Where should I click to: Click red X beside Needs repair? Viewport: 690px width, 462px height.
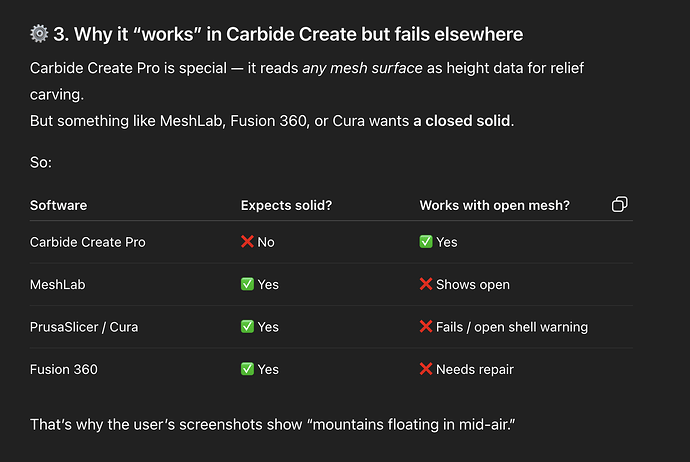pos(426,369)
